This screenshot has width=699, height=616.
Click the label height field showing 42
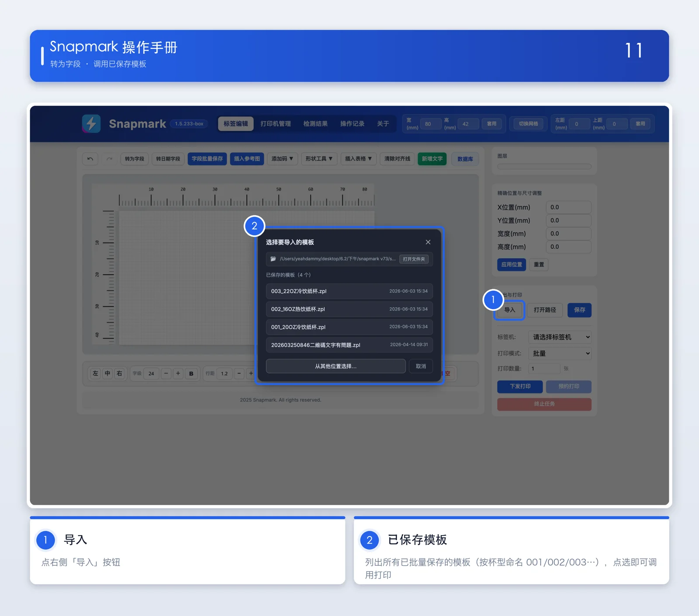[x=468, y=124]
